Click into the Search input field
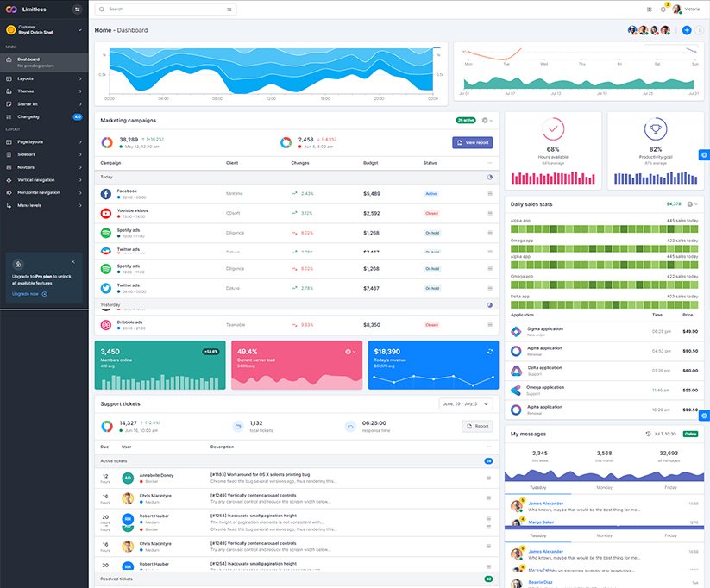The width and height of the screenshot is (710, 588). point(164,9)
